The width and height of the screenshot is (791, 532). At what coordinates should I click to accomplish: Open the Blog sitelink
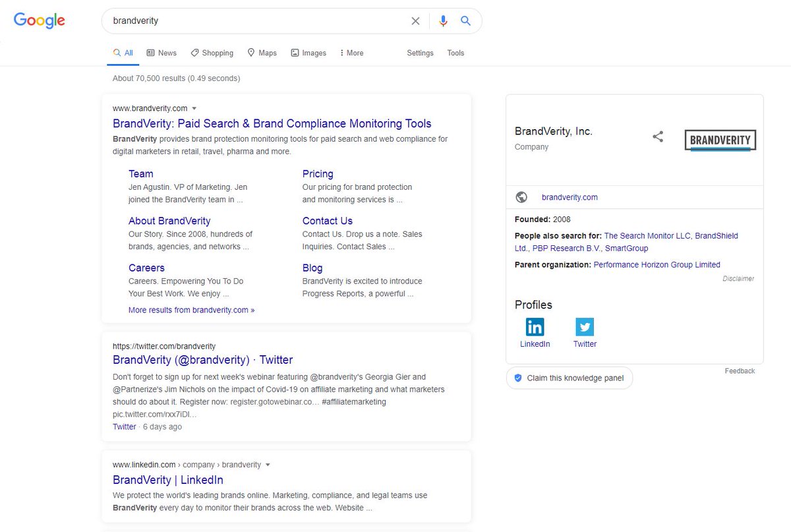(312, 268)
